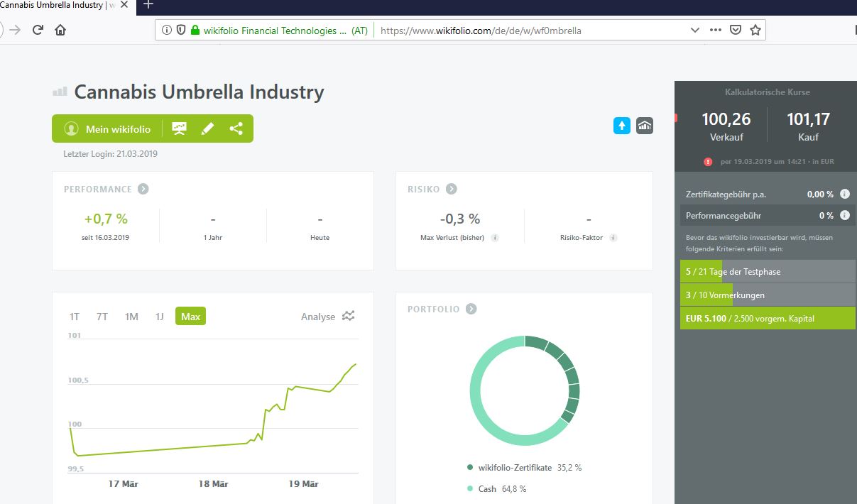Open the presentation chart icon
The width and height of the screenshot is (857, 504).
(x=180, y=128)
